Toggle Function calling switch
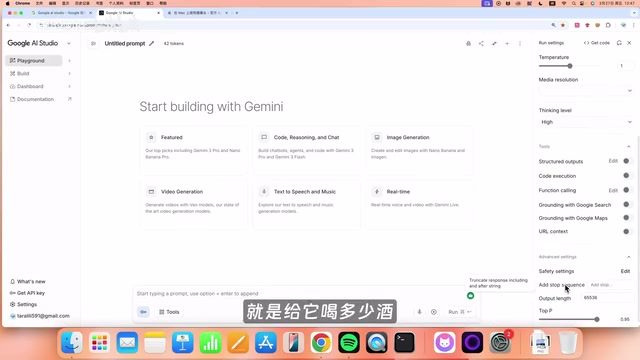 (628, 190)
